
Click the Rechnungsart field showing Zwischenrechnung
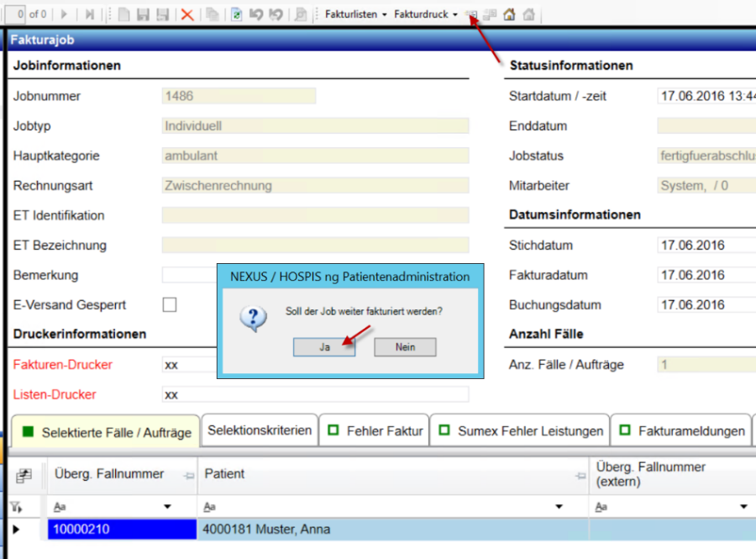(315, 186)
